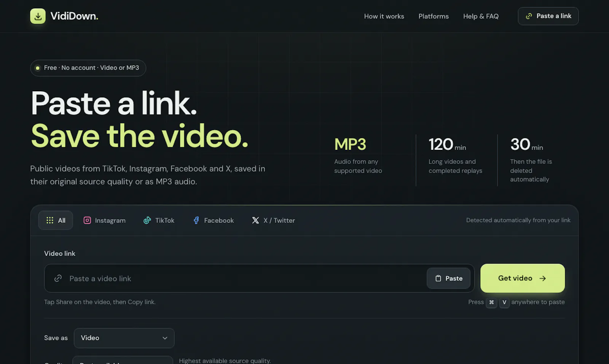Click the chain link icon inside video link field

pos(58,278)
